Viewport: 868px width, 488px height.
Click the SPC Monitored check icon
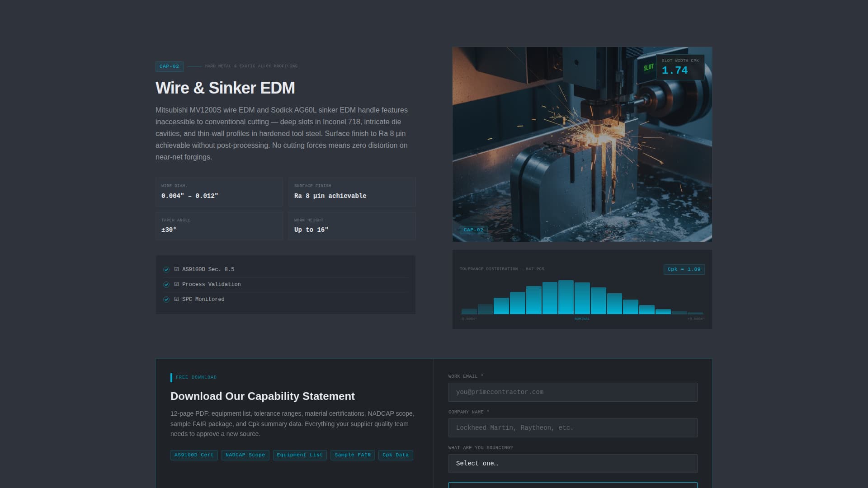tap(166, 300)
